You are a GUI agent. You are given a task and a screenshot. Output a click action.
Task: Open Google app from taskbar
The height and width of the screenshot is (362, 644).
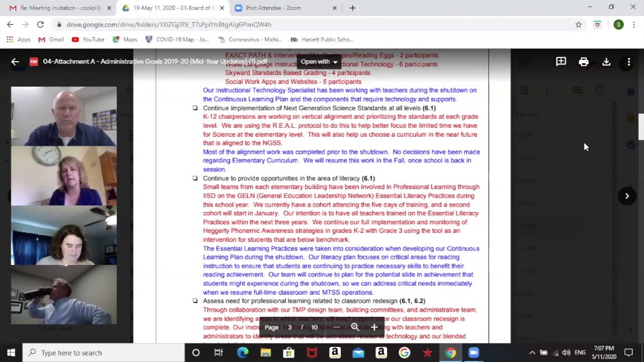point(405,352)
